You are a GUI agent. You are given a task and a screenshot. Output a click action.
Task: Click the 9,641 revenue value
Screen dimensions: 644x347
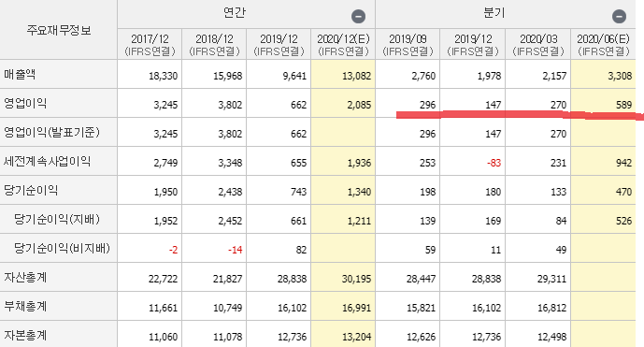[294, 76]
